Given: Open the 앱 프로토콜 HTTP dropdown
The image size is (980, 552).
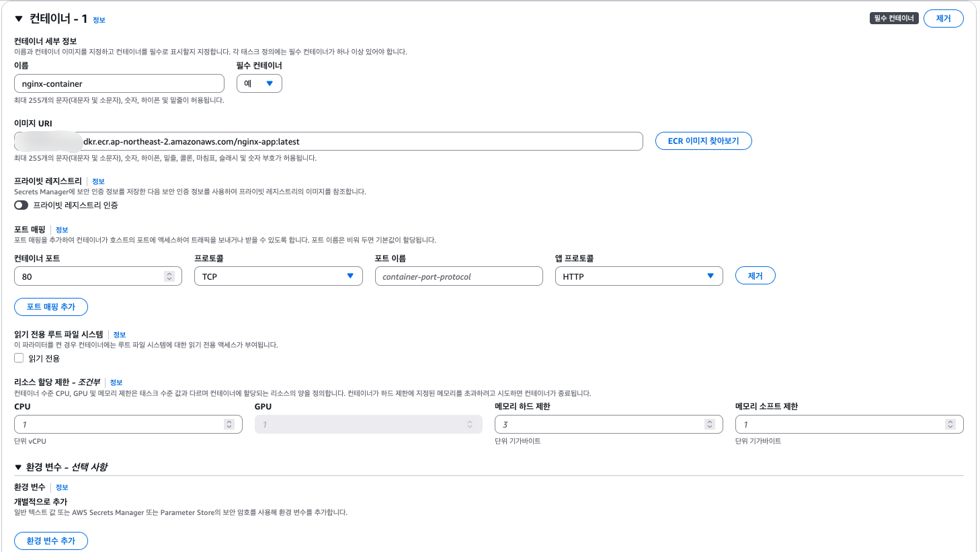Looking at the screenshot, I should (x=639, y=276).
